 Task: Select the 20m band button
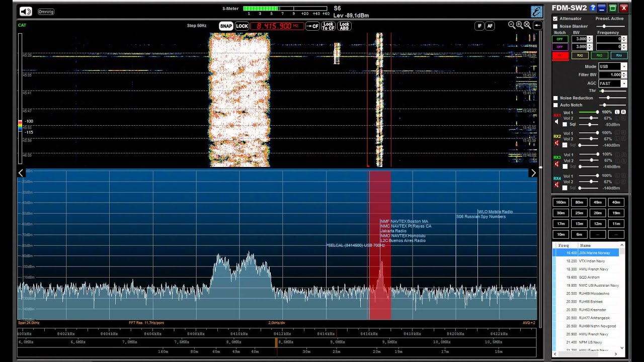598,213
